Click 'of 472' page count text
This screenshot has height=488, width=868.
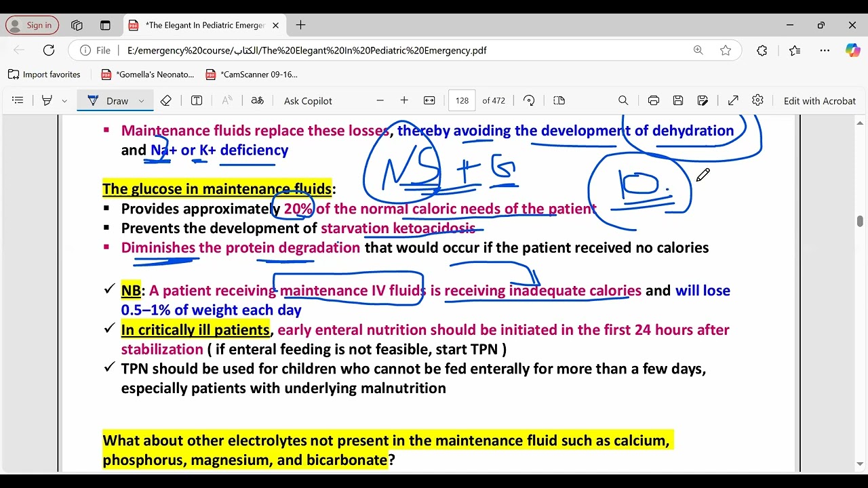point(494,100)
